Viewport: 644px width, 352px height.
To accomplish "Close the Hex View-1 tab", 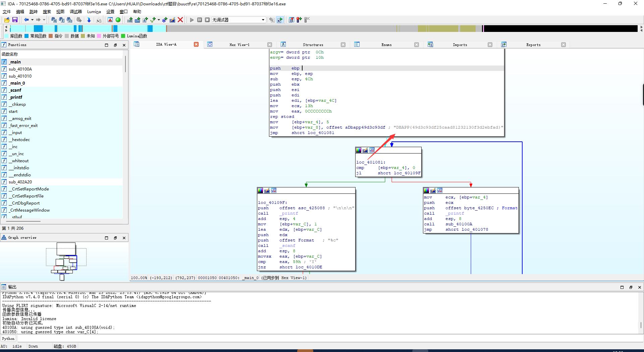I will click(x=270, y=45).
